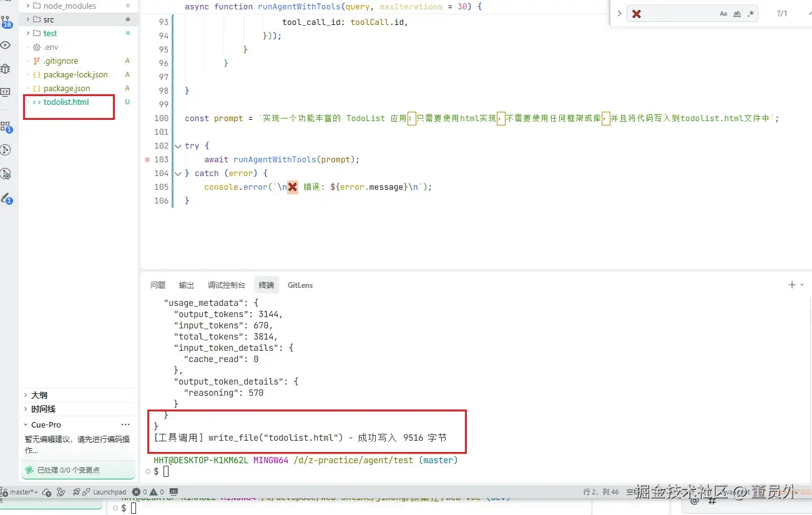812x515 pixels.
Task: Switch to the GitLens panel tab
Action: (x=300, y=285)
